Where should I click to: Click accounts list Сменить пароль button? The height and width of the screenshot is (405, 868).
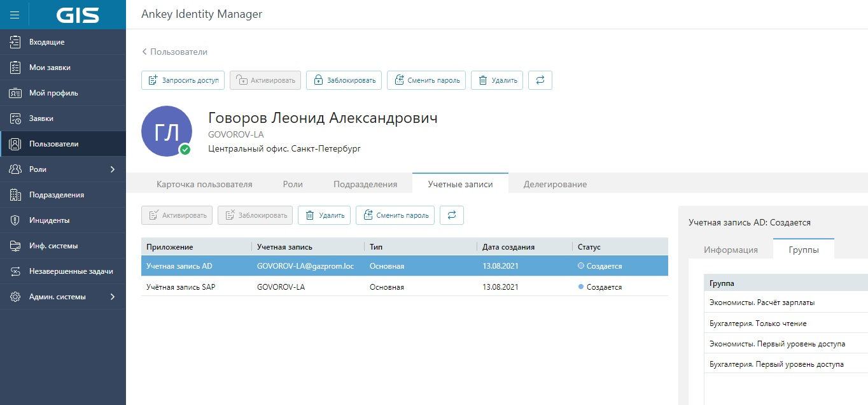pos(395,215)
